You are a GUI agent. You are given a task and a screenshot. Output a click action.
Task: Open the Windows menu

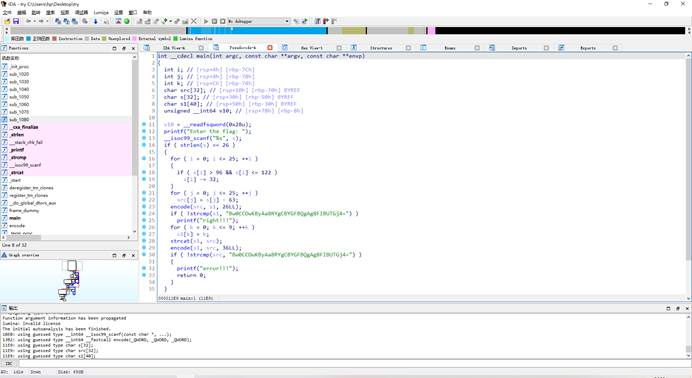coord(132,12)
